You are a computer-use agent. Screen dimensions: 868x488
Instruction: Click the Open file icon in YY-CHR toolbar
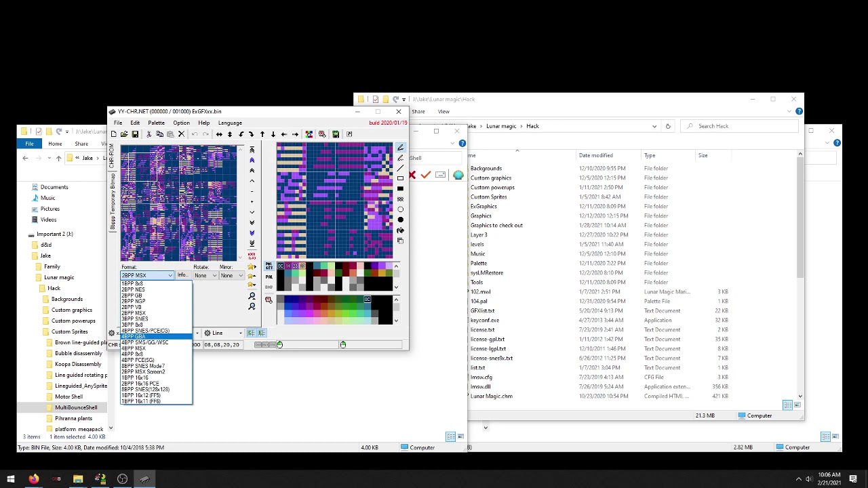click(124, 134)
